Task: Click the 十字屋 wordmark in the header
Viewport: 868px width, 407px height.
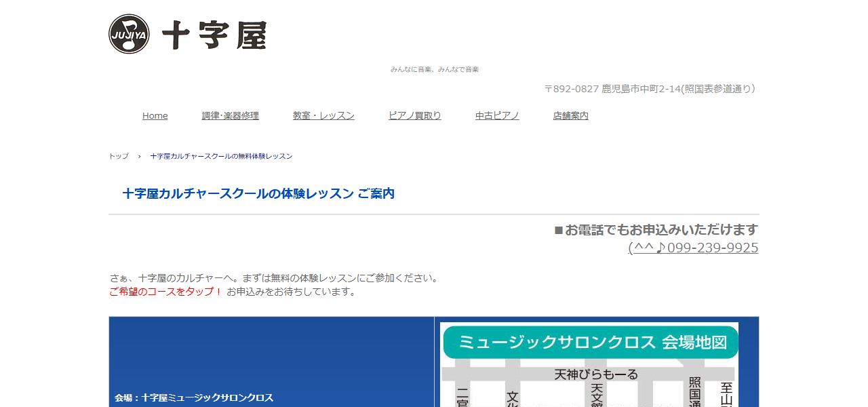Action: (214, 35)
